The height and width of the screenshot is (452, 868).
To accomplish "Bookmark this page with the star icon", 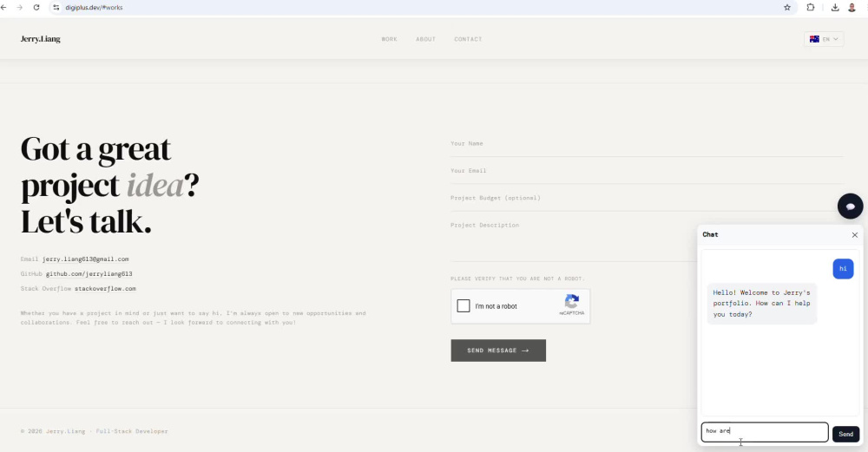I will [787, 7].
